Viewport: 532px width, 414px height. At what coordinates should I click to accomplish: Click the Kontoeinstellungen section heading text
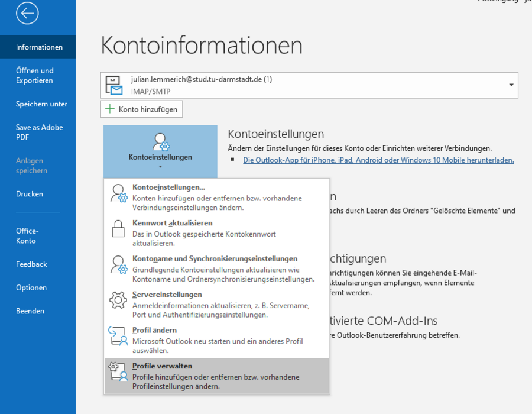pyautogui.click(x=276, y=134)
